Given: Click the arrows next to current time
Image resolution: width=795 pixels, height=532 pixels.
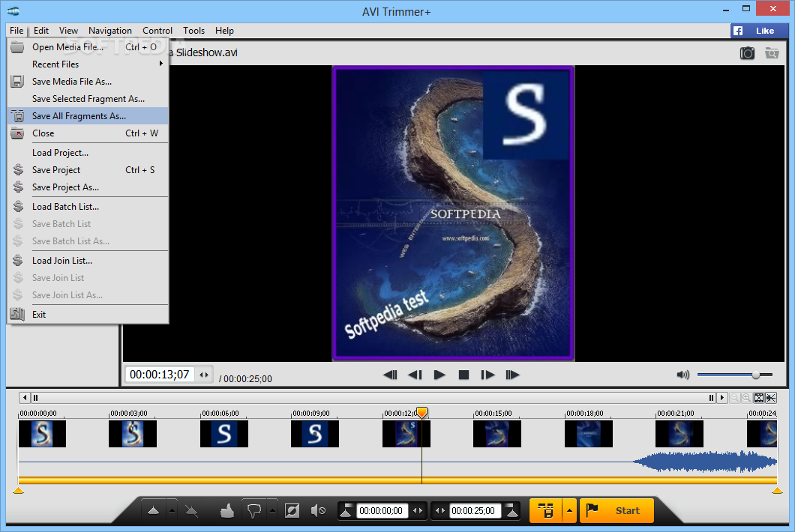Looking at the screenshot, I should 204,375.
